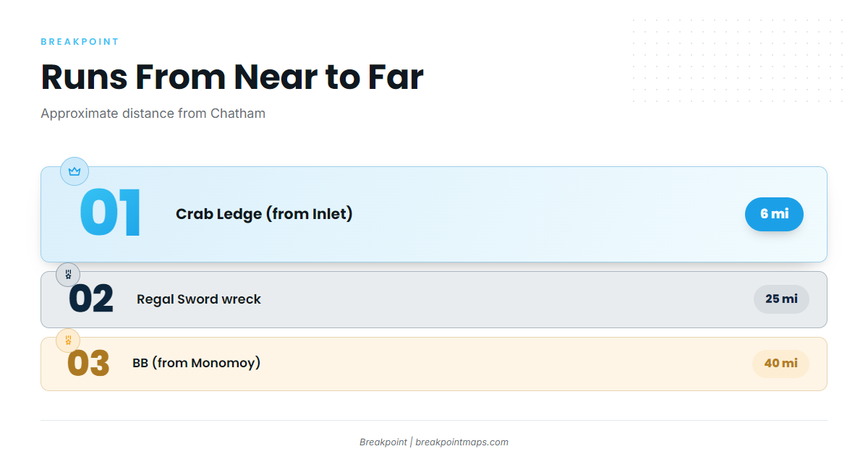This screenshot has height=467, width=868.
Task: Click the silver medal icon on rank 02
Action: pos(68,275)
